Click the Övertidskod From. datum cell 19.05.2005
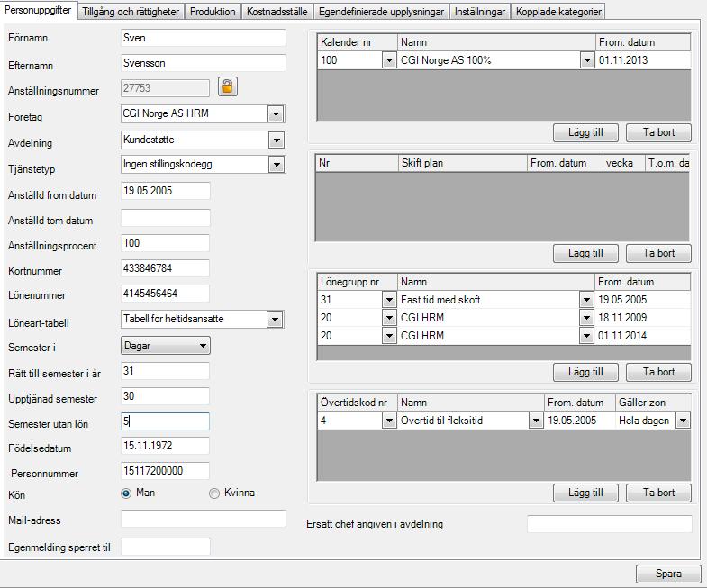Viewport: 707px width, 588px height. point(579,421)
